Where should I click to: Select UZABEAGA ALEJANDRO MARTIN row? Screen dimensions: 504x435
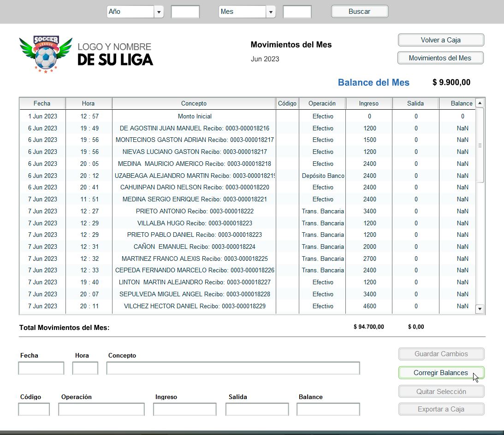point(247,176)
